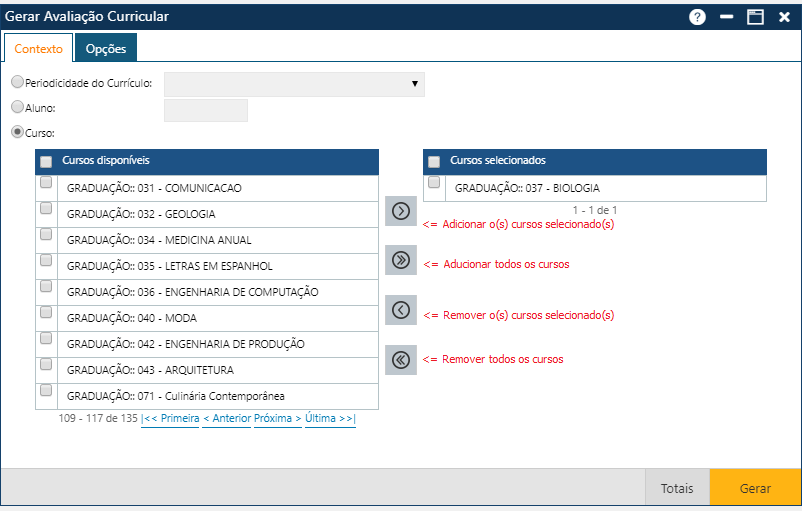Switch to the Opções tab

106,49
